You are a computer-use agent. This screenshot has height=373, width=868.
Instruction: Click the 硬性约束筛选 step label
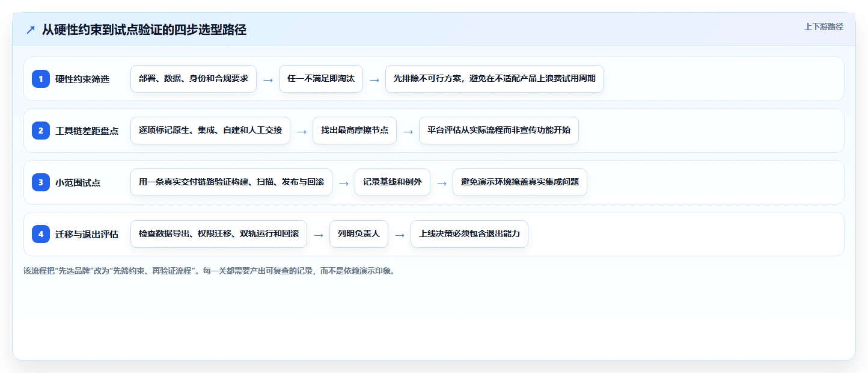coord(82,79)
